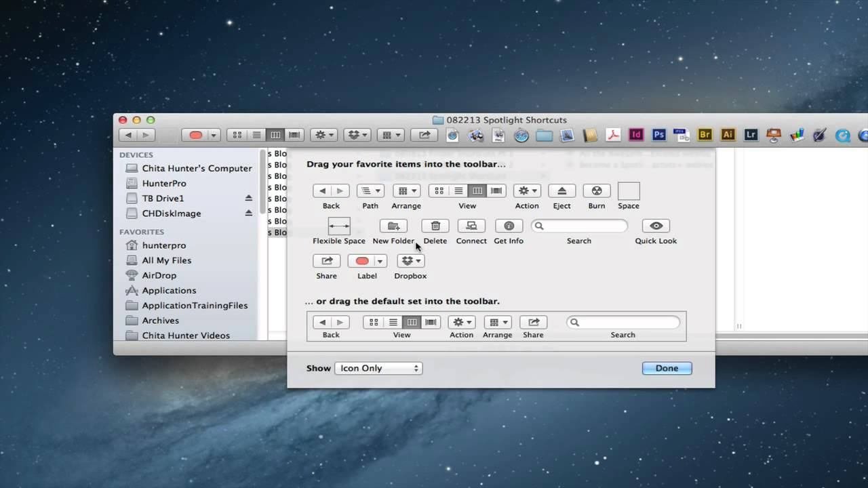Switch toolbar to icon view
868x488 pixels.
(x=237, y=135)
